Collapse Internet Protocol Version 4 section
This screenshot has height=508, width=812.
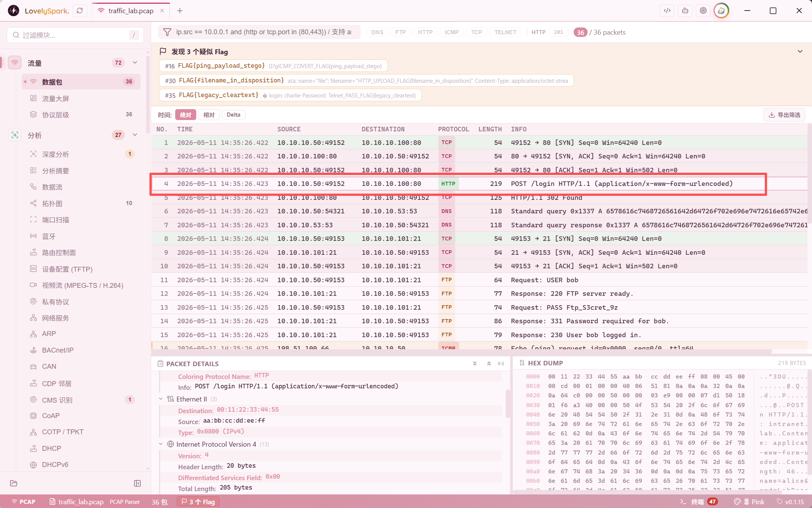pyautogui.click(x=161, y=444)
